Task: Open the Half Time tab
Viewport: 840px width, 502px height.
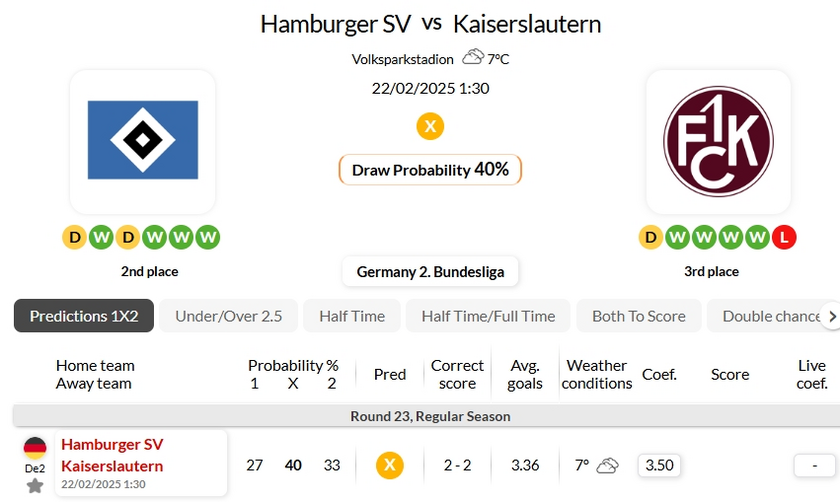Action: 352,316
